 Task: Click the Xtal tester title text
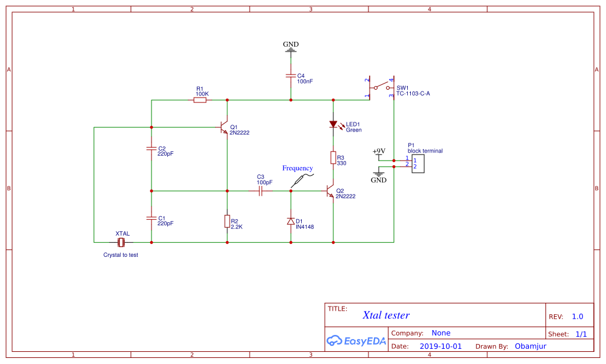pyautogui.click(x=387, y=315)
